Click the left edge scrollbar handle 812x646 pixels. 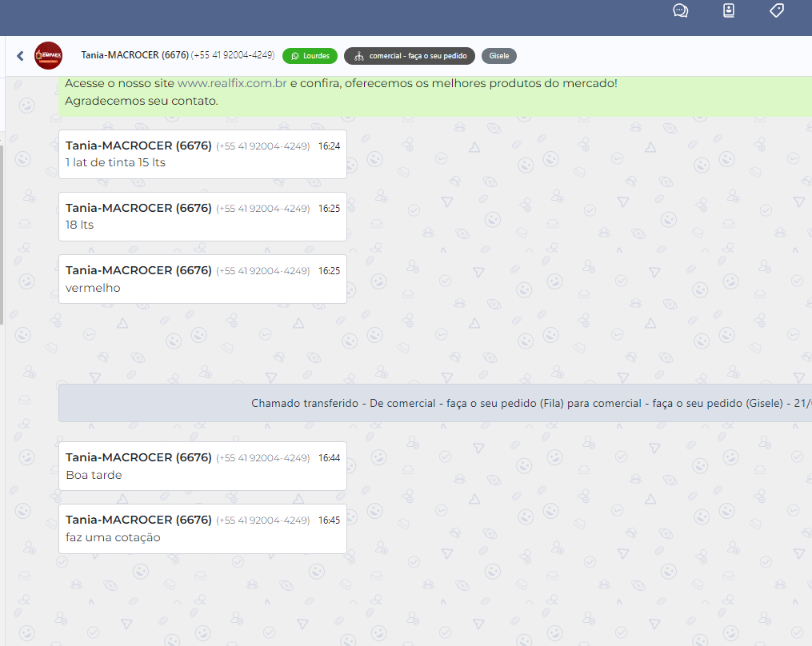coord(2,232)
